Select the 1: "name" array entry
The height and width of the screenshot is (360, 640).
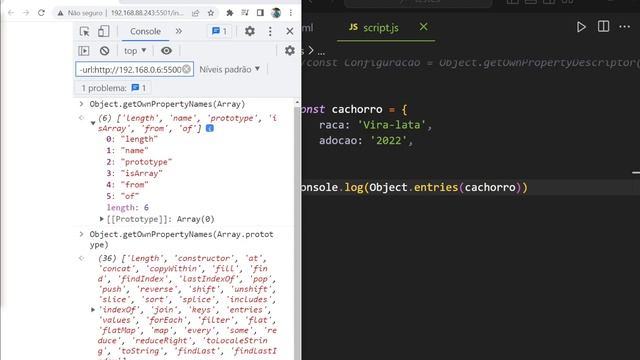pos(127,151)
